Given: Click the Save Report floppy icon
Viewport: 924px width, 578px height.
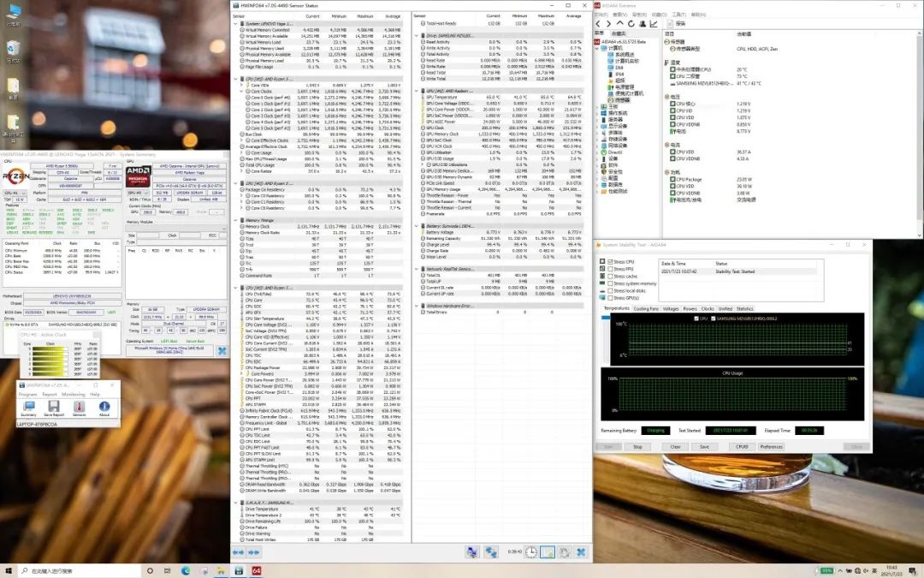Looking at the screenshot, I should [x=53, y=406].
